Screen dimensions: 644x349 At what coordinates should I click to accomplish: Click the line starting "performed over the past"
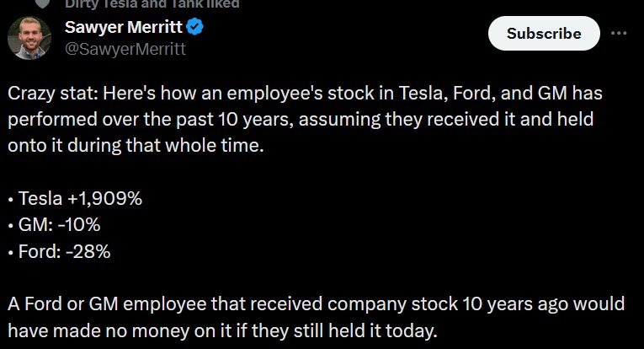301,120
